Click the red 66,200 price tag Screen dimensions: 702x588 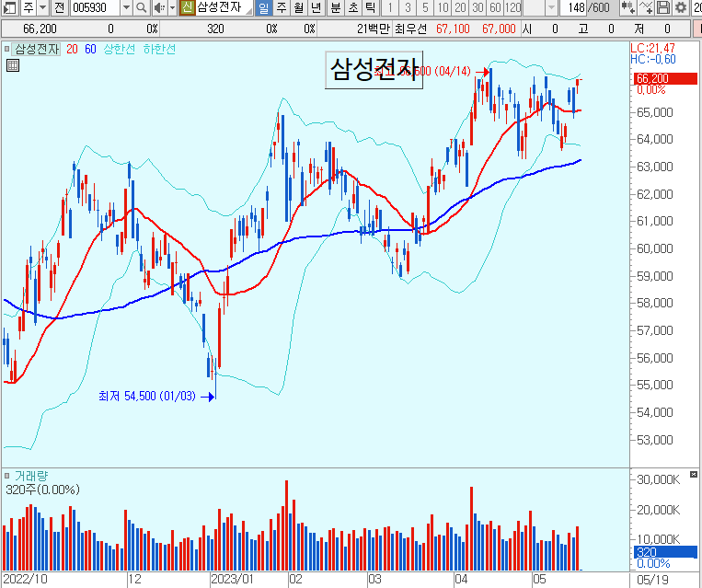pyautogui.click(x=665, y=78)
